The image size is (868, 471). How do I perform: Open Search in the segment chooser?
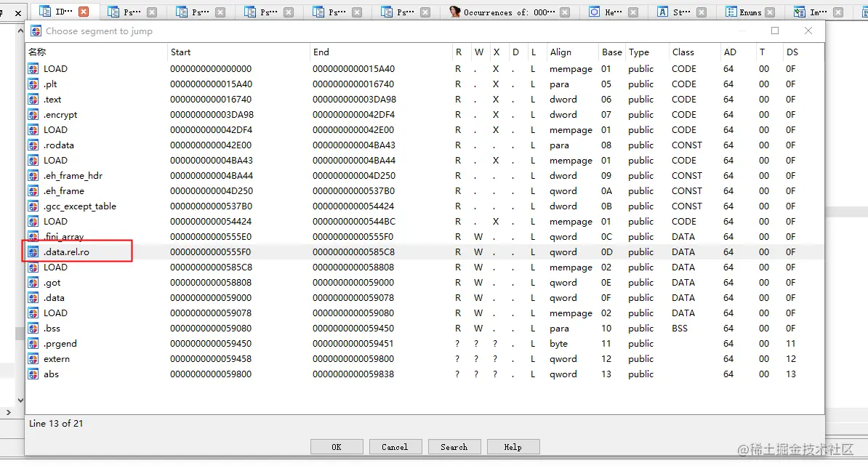click(454, 447)
